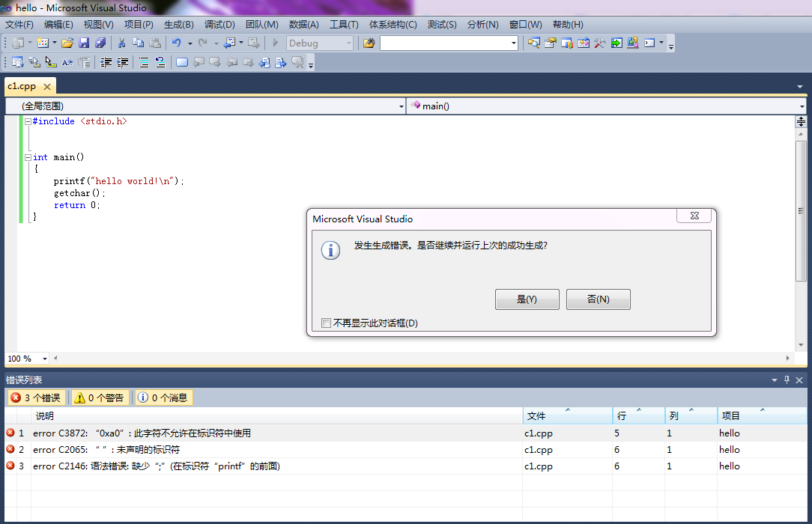
Task: Open the 文件(F) menu
Action: (19, 24)
